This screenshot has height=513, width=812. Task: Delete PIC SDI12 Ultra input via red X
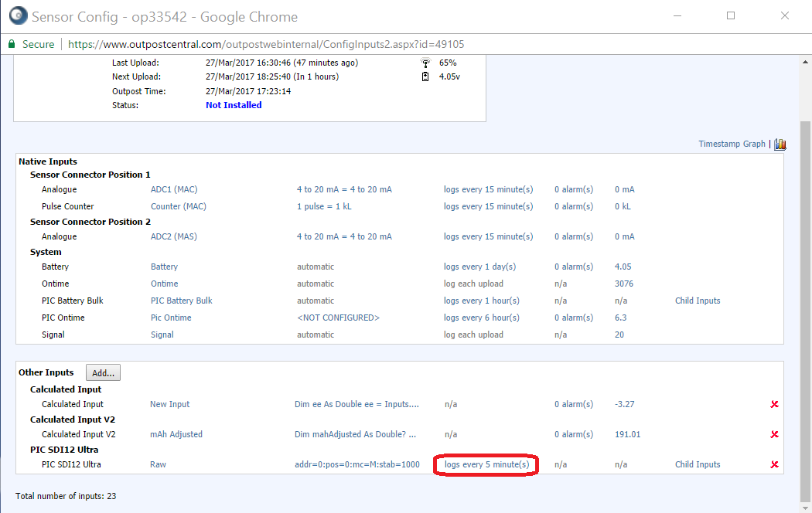pyautogui.click(x=774, y=464)
